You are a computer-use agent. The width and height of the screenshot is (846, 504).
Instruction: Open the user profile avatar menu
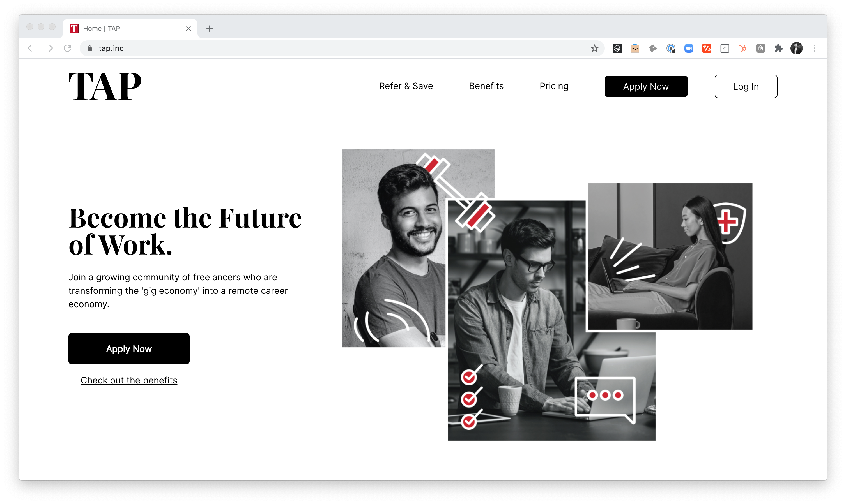[796, 48]
